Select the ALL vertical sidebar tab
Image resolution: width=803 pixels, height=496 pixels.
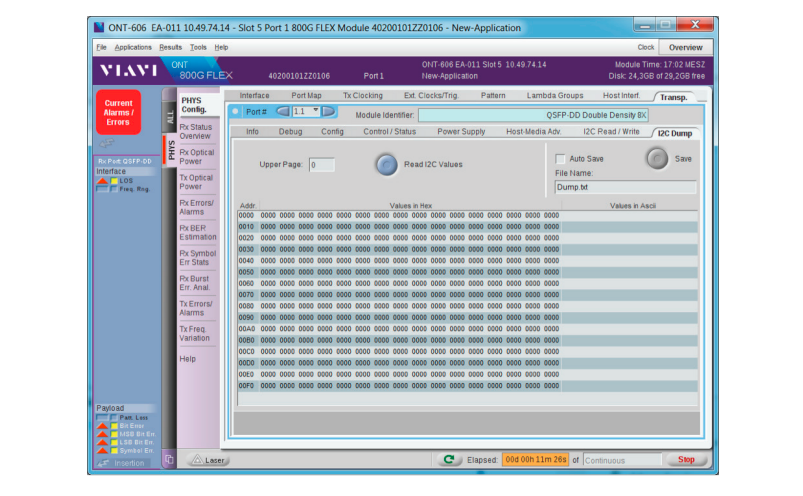(170, 117)
